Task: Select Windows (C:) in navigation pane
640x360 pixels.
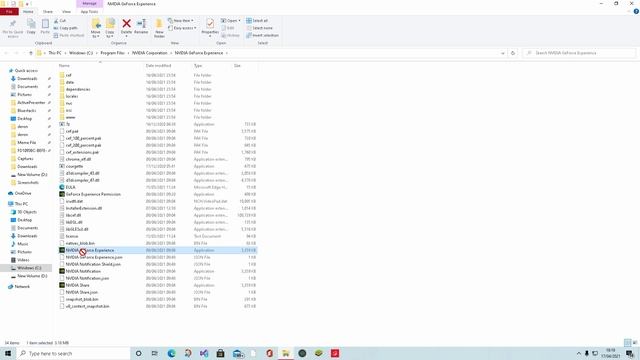Action: pos(29,268)
